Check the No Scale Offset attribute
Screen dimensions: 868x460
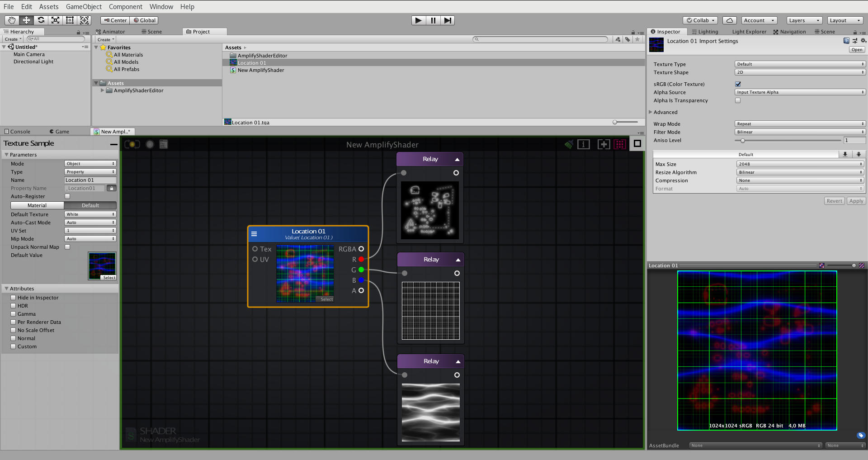(x=13, y=330)
